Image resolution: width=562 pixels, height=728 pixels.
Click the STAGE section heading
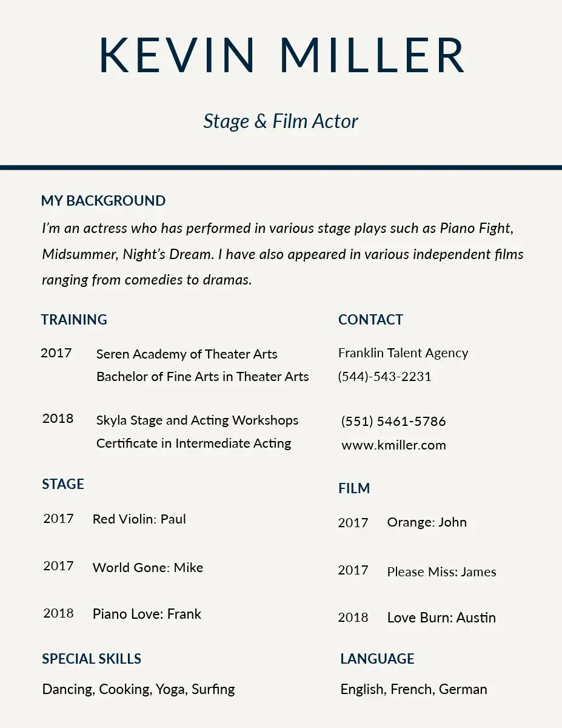[x=63, y=484]
